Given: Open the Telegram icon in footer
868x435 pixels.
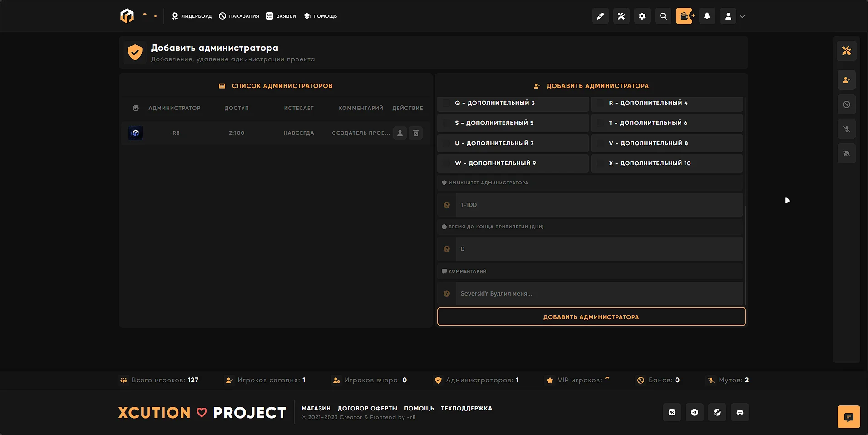Looking at the screenshot, I should (x=694, y=412).
